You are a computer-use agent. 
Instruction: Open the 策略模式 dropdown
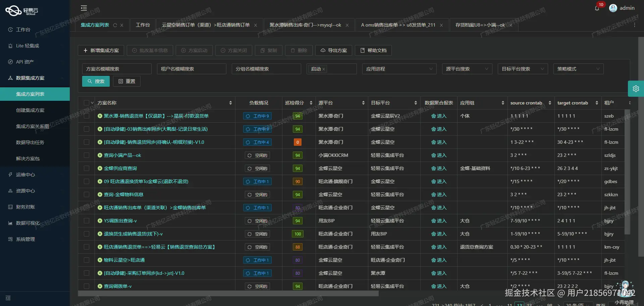[x=578, y=69]
